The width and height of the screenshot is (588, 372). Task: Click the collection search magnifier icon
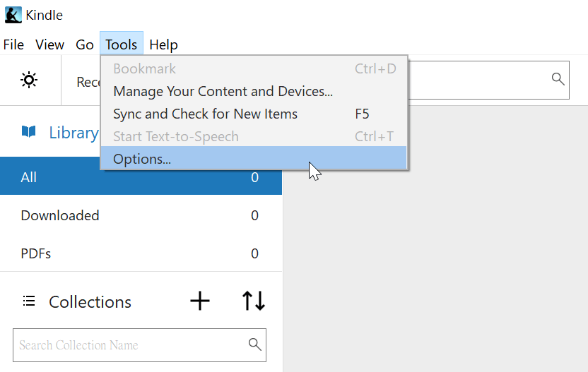click(254, 344)
